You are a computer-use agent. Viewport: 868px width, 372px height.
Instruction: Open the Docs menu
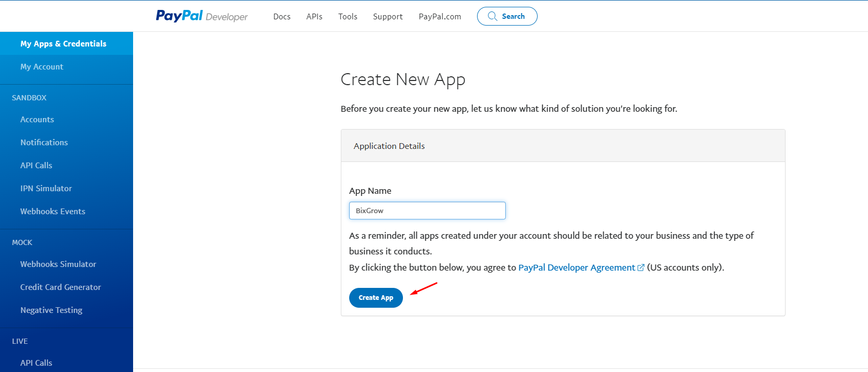pos(282,17)
